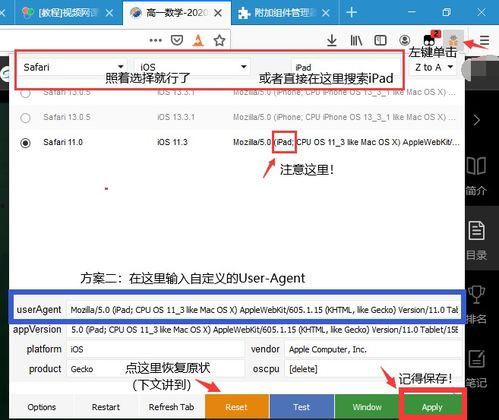499x420 pixels.
Task: Open the page actions three-dots menu
Action: (x=156, y=41)
